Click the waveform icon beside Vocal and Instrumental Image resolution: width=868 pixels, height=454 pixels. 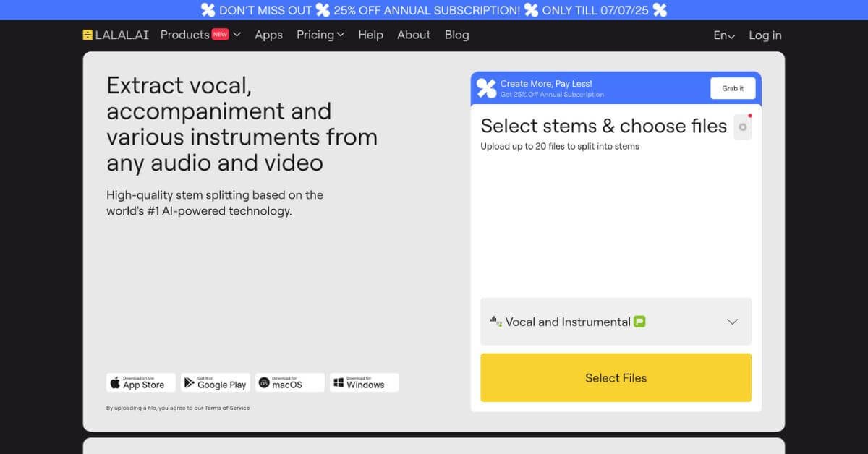click(495, 320)
